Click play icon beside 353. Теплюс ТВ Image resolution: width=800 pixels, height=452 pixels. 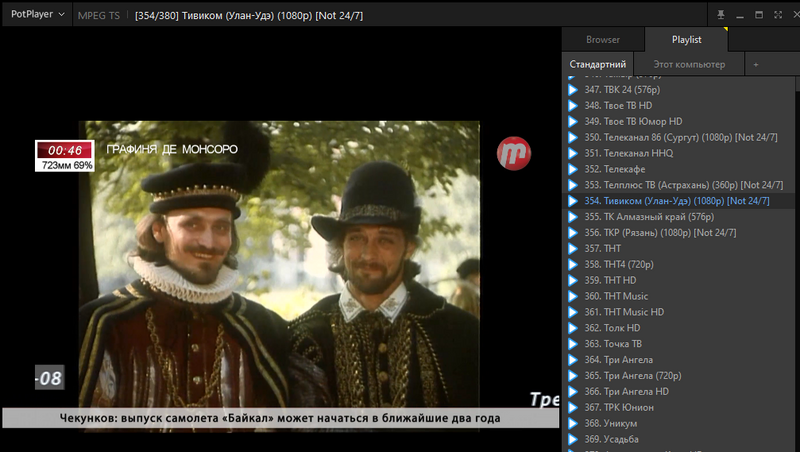point(573,185)
